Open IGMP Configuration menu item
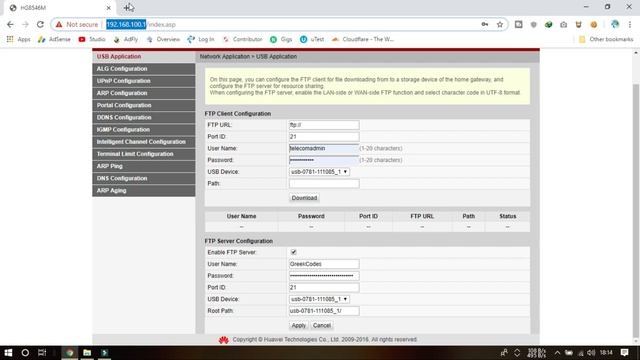Viewport: 640px width, 360px height. tap(144, 130)
